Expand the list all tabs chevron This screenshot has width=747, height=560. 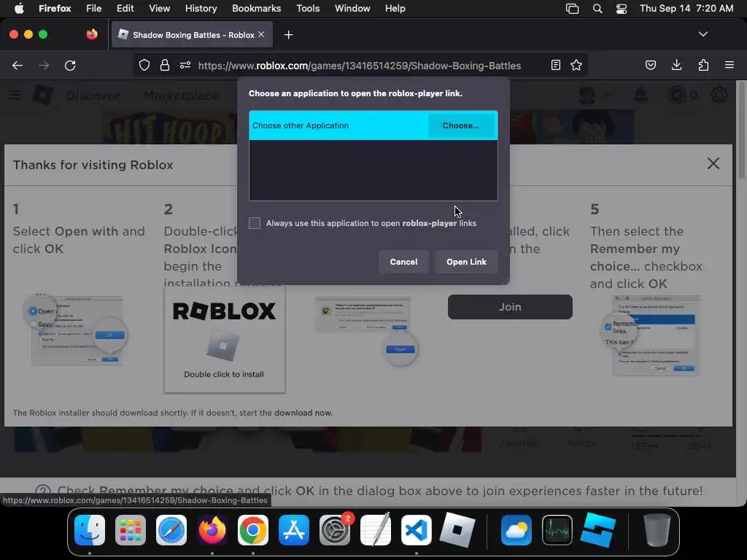(x=703, y=34)
